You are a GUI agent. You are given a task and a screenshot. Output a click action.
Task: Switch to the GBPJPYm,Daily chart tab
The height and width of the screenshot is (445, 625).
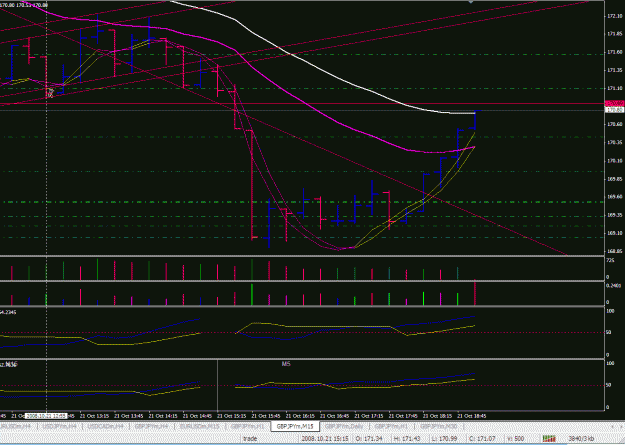pos(344,426)
